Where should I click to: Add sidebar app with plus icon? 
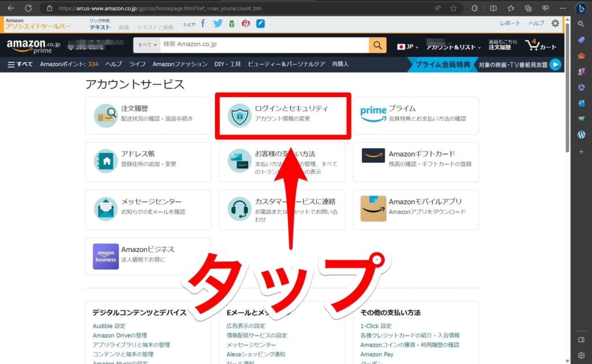[581, 151]
